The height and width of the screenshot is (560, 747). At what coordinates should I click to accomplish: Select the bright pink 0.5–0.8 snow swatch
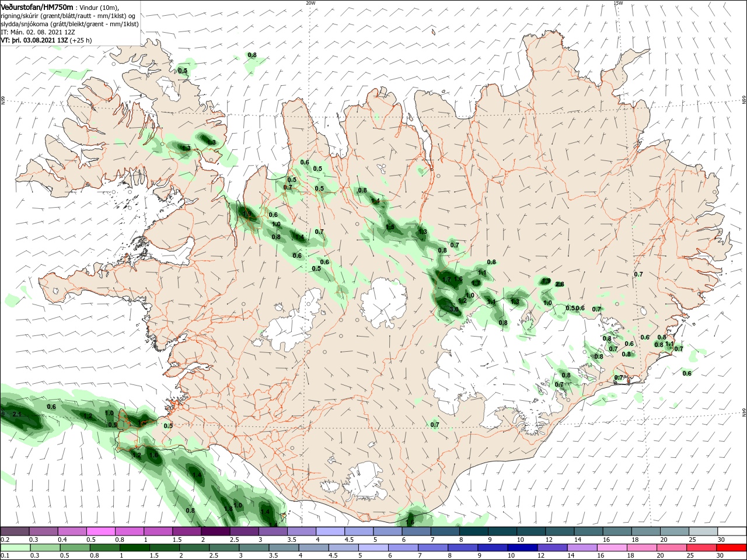(101, 531)
